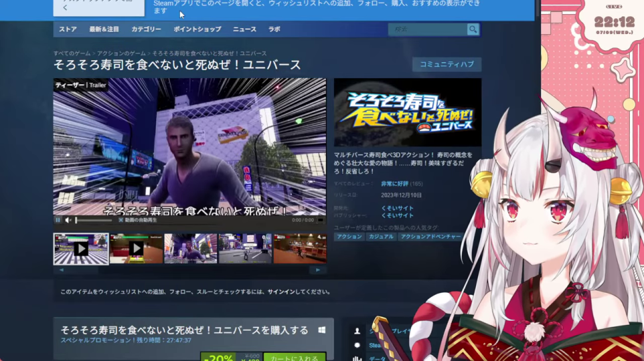The height and width of the screenshot is (361, 644).
Task: Open screenshot thumbnail of sushi restaurant interior
Action: [x=300, y=249]
